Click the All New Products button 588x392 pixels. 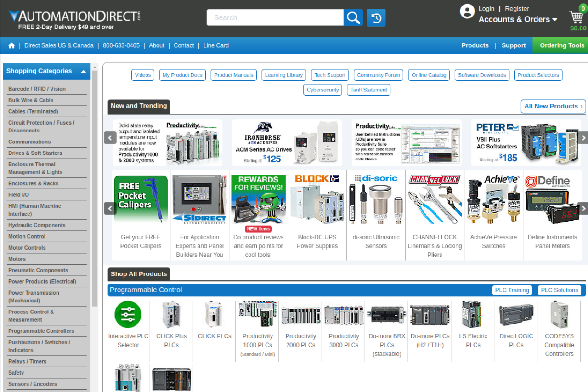[553, 106]
